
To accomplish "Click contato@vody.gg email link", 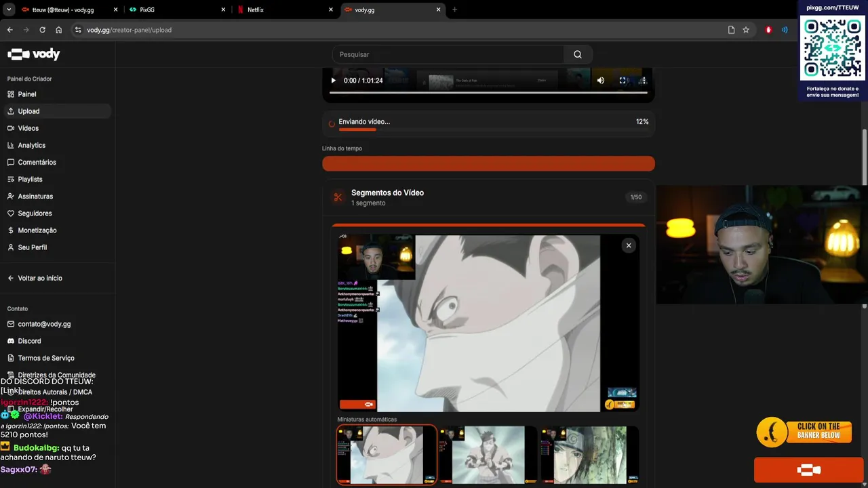I will click(44, 324).
